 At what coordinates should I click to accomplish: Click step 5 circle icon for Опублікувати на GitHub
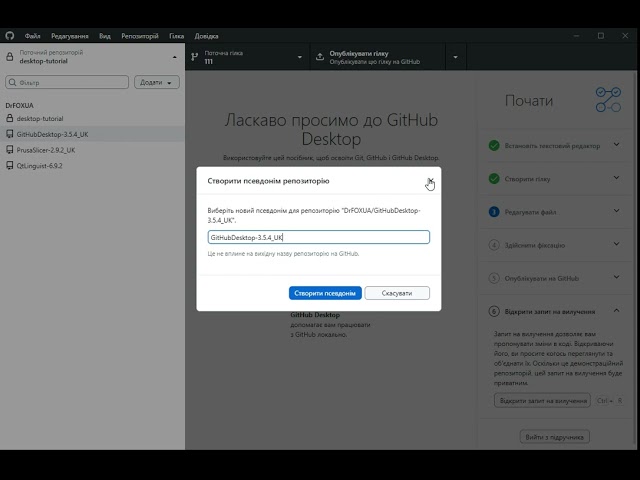[x=494, y=278]
